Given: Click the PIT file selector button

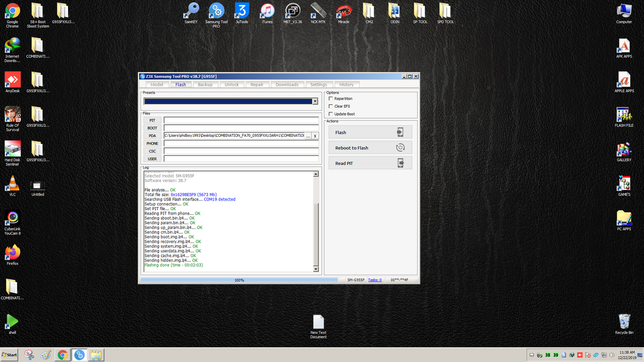Looking at the screenshot, I should click(152, 121).
